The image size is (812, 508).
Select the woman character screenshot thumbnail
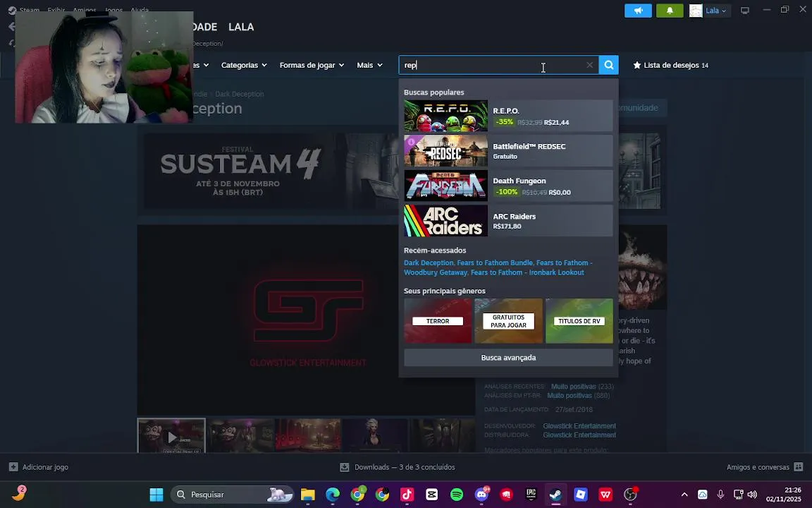[376, 436]
